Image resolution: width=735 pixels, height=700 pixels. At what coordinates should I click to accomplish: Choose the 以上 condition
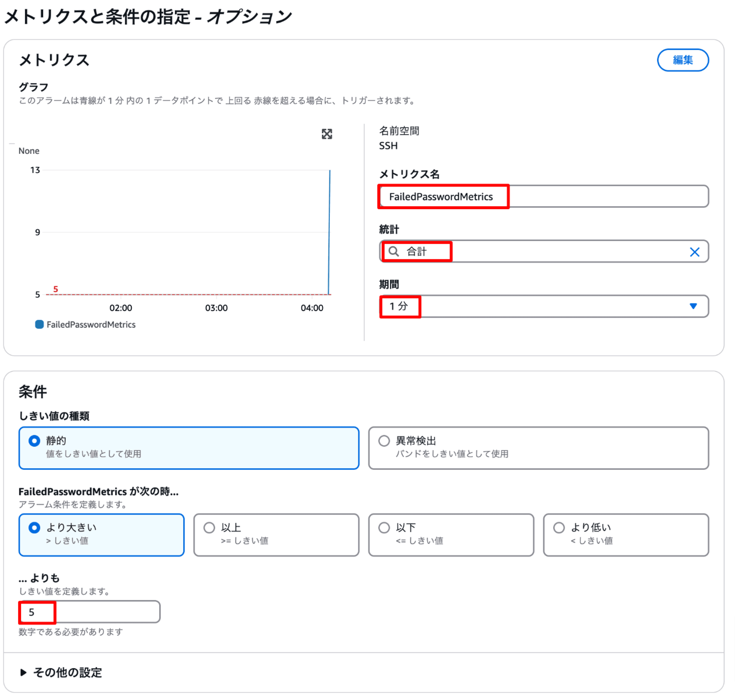(x=276, y=534)
